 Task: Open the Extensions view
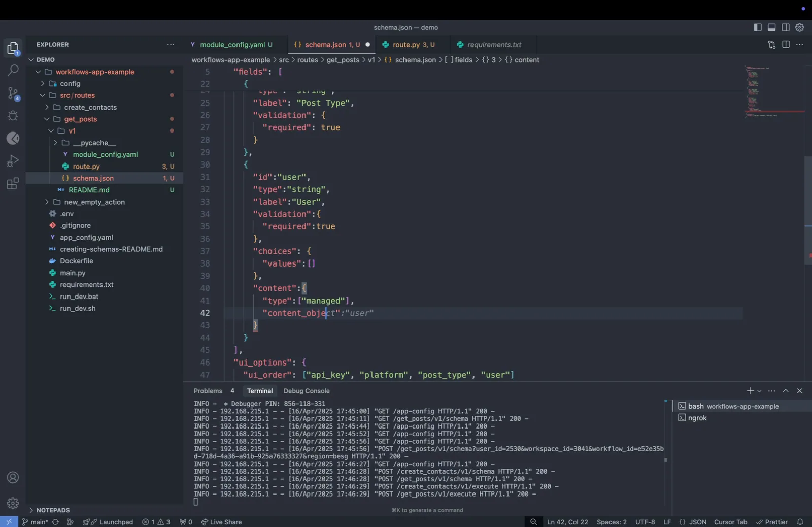click(x=13, y=183)
